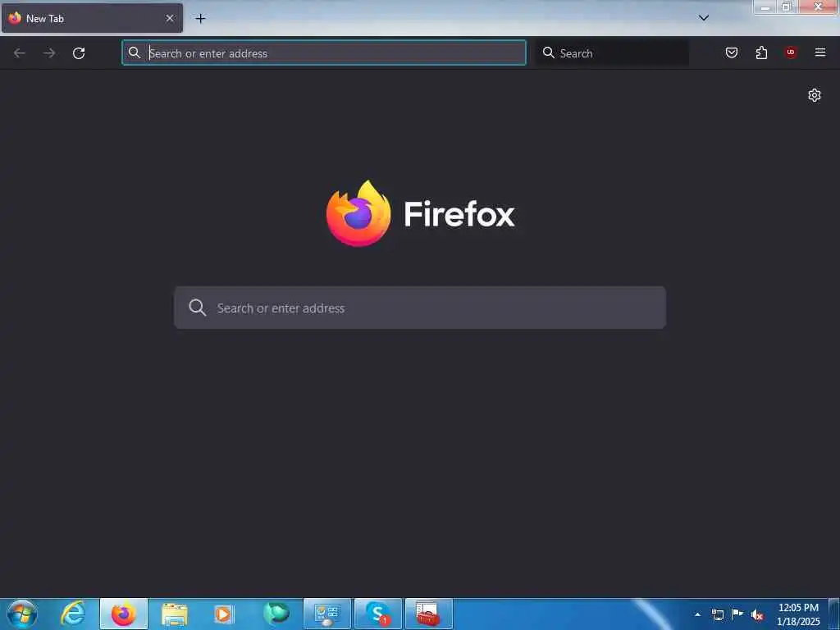Viewport: 840px width, 630px height.
Task: Go back using the back arrow
Action: (20, 53)
